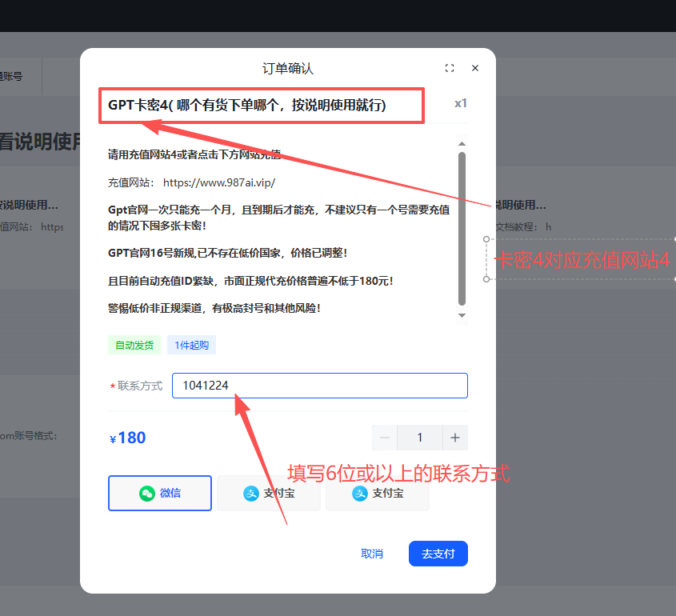Click the quantity value box showing 1
The height and width of the screenshot is (616, 676).
pyautogui.click(x=419, y=438)
